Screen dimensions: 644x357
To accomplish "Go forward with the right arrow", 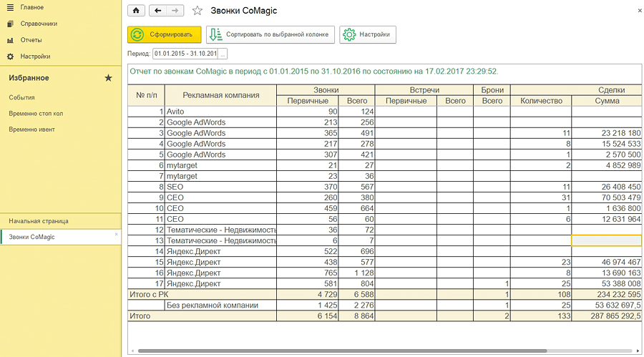I will [x=175, y=11].
